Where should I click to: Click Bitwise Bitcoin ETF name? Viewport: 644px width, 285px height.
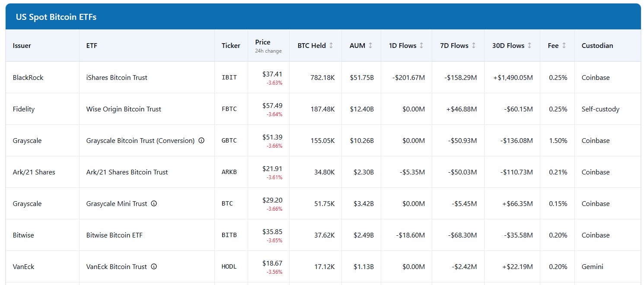[115, 235]
